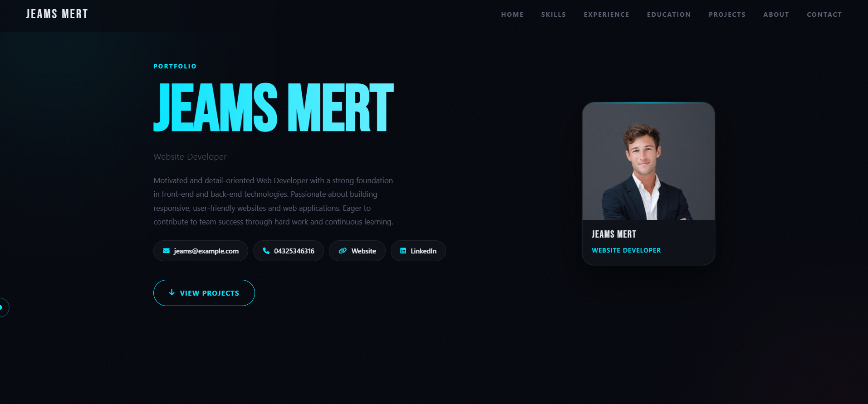
Task: Click the LinkedIn logo icon
Action: (x=403, y=251)
